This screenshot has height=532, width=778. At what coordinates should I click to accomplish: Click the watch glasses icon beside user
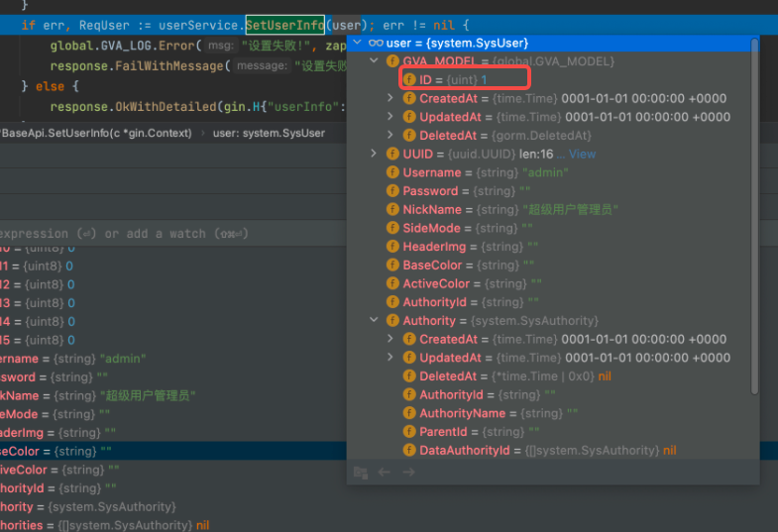[x=375, y=43]
